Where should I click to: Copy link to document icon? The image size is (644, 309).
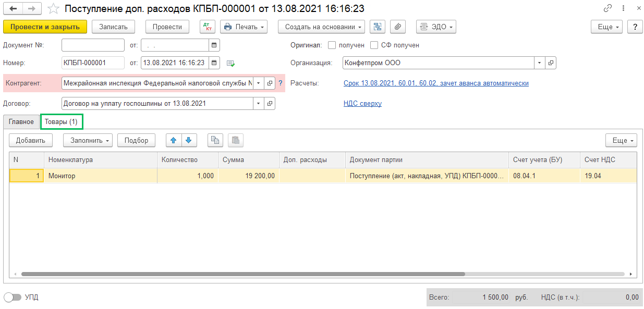click(608, 8)
